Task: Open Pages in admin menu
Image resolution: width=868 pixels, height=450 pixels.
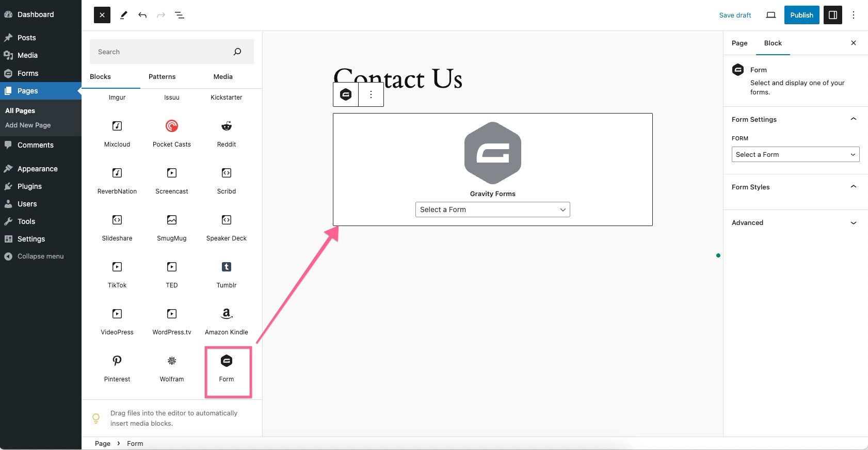Action: click(x=41, y=91)
